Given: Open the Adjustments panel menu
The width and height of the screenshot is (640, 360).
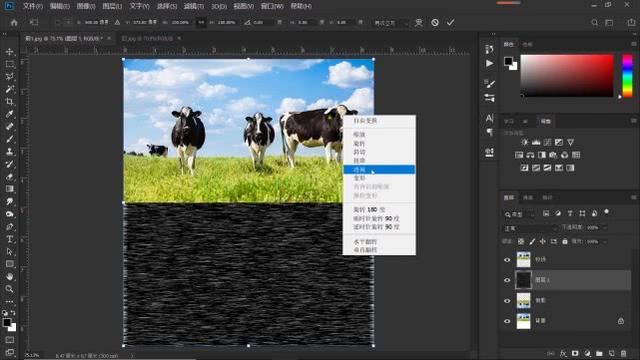Looking at the screenshot, I should click(633, 121).
